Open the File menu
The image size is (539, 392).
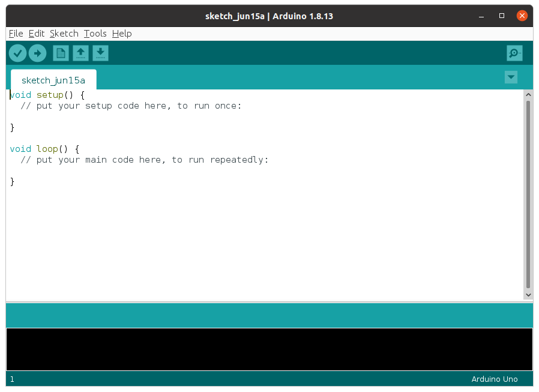(x=16, y=34)
